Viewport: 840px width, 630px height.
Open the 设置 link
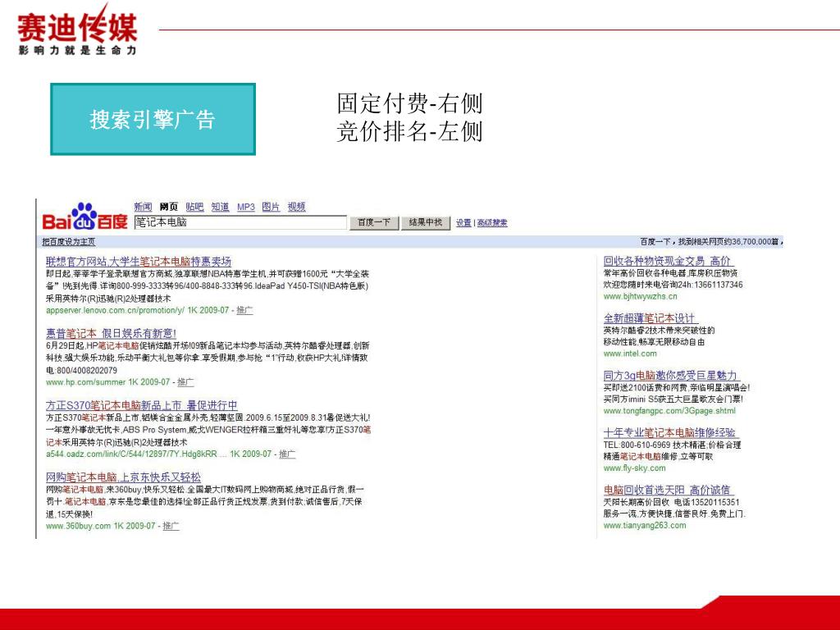(x=463, y=223)
